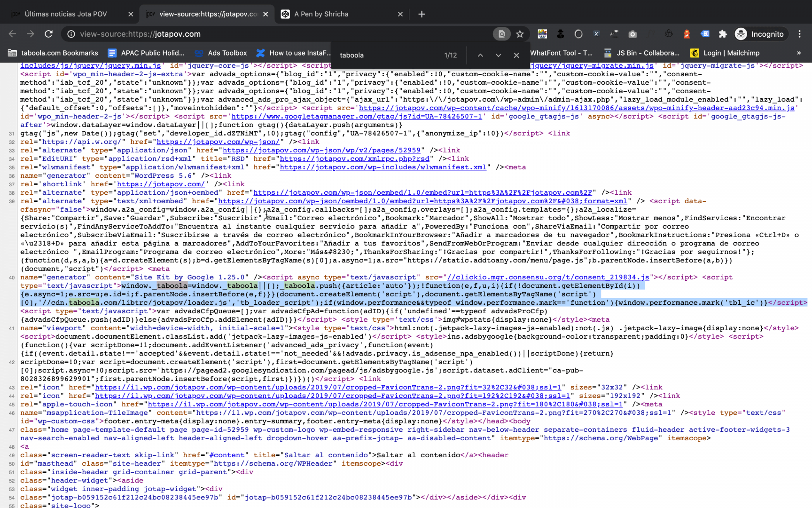
Task: Close the 'A Pen by Shricha' tab
Action: pyautogui.click(x=400, y=14)
